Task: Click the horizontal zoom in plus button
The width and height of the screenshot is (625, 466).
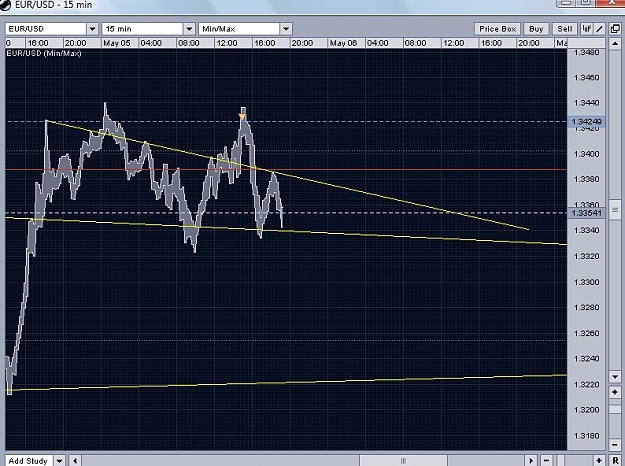Action: (x=599, y=461)
